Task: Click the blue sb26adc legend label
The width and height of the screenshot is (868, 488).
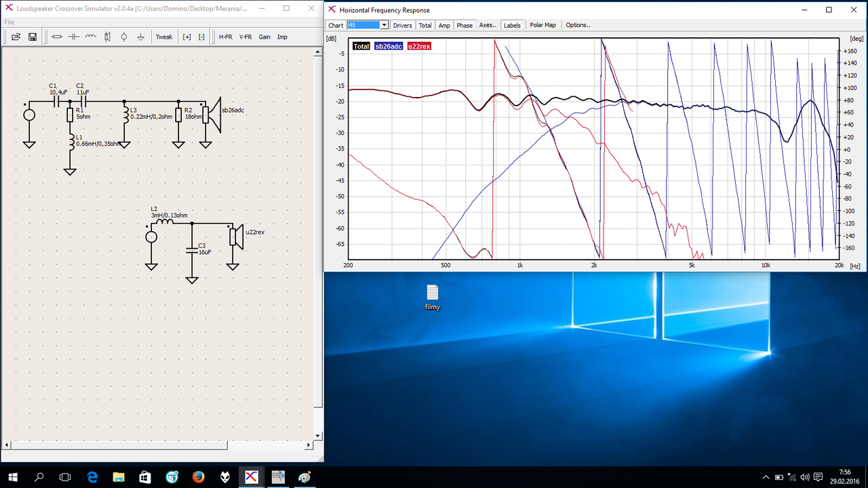Action: (389, 46)
